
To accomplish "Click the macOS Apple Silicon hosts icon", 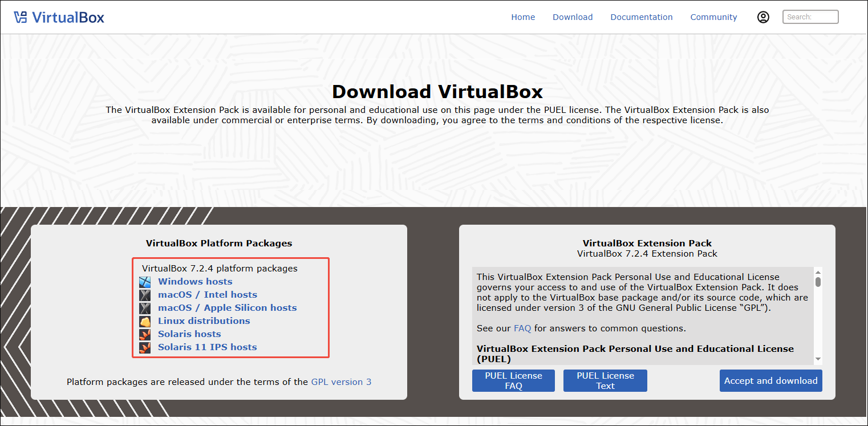I will (145, 308).
